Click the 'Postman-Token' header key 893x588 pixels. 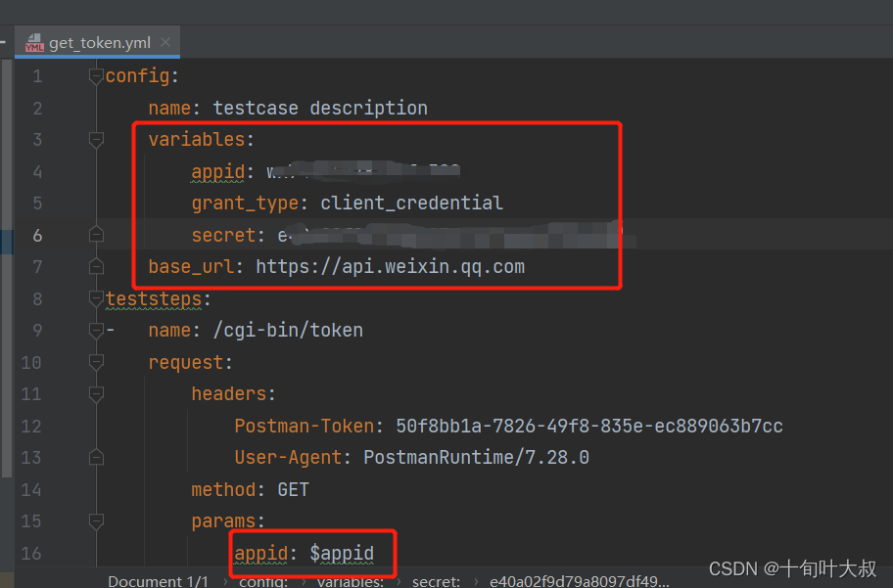click(x=305, y=427)
